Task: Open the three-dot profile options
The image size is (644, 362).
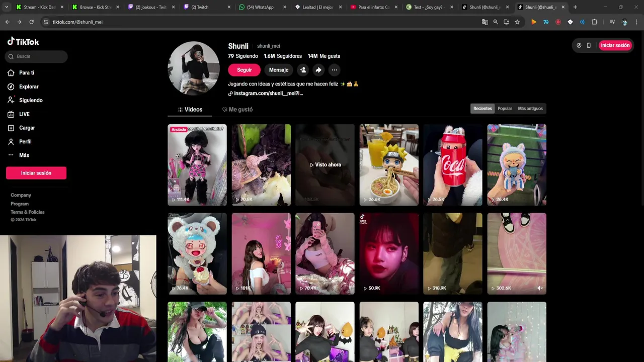Action: tap(334, 70)
